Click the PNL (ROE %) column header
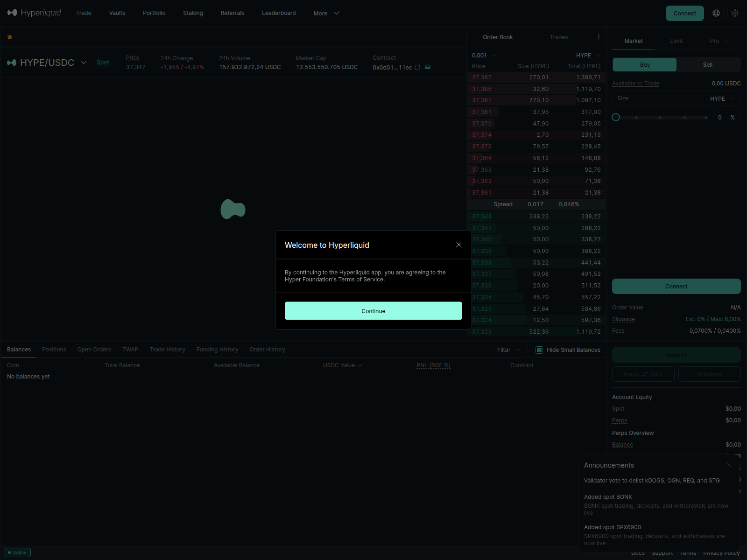Image resolution: width=747 pixels, height=560 pixels. (434, 365)
